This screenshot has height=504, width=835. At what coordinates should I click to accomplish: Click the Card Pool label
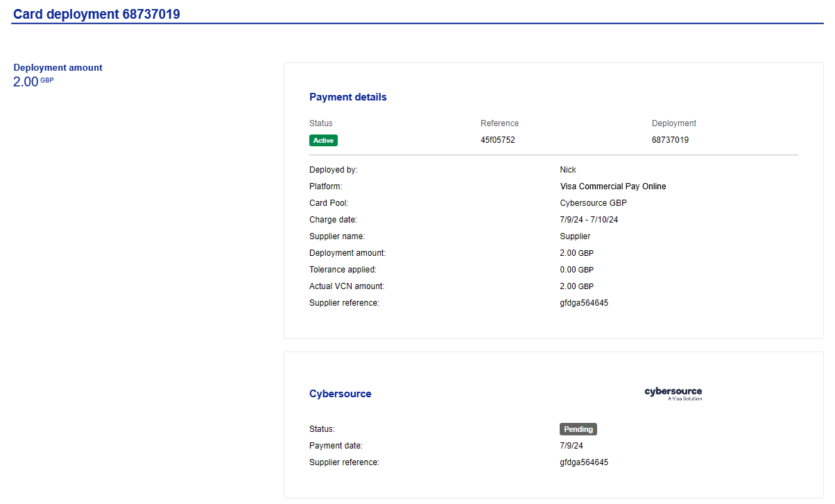pos(329,203)
